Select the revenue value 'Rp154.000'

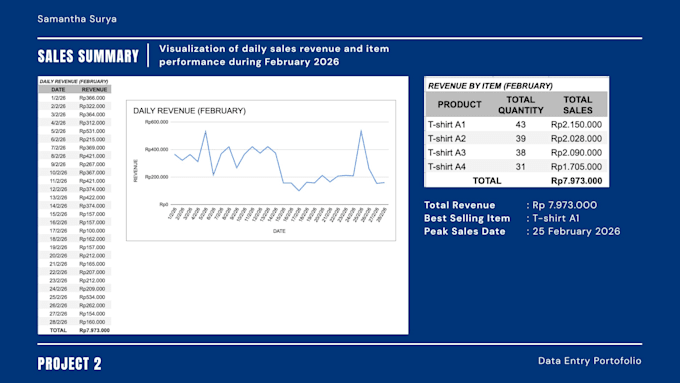92,314
